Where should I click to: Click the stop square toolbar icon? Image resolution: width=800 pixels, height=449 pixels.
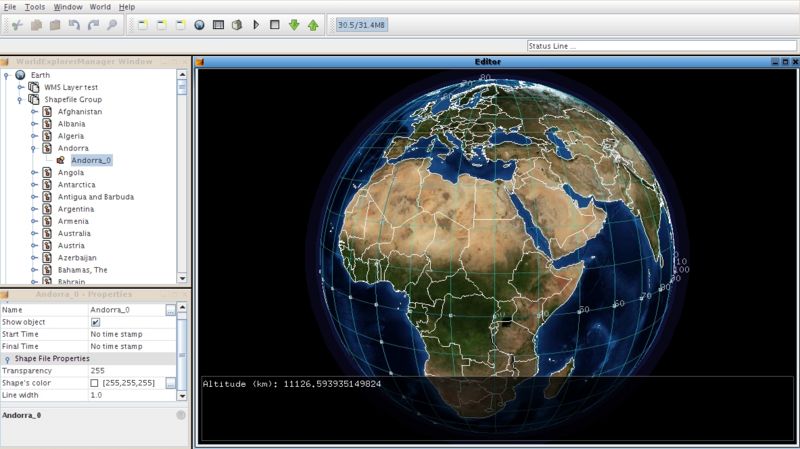point(275,24)
